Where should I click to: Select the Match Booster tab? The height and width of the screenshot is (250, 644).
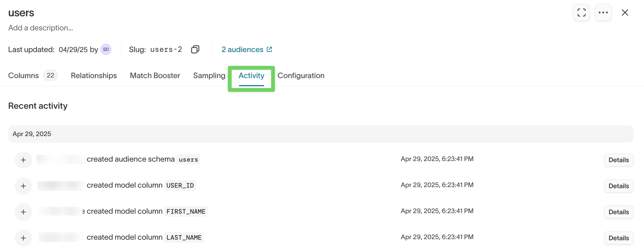[x=155, y=75]
